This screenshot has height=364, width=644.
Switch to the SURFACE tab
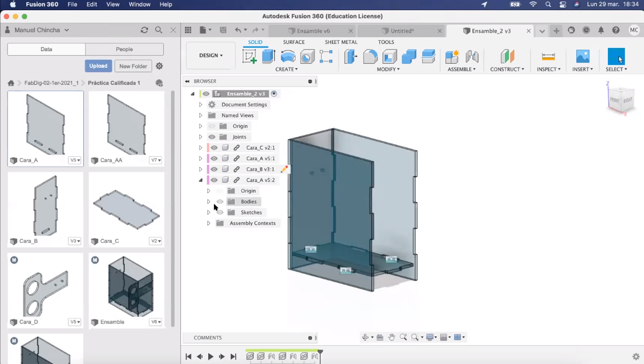[294, 42]
